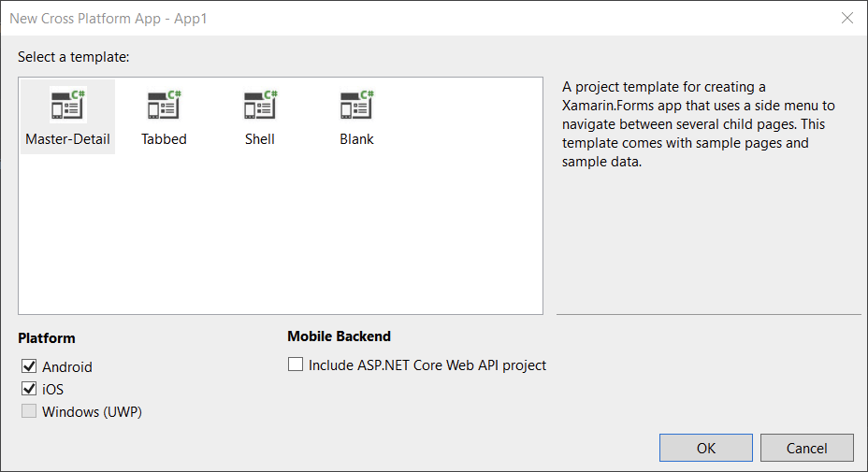Pick the Shell template icon
Screen dimensions: 868x472
point(260,105)
